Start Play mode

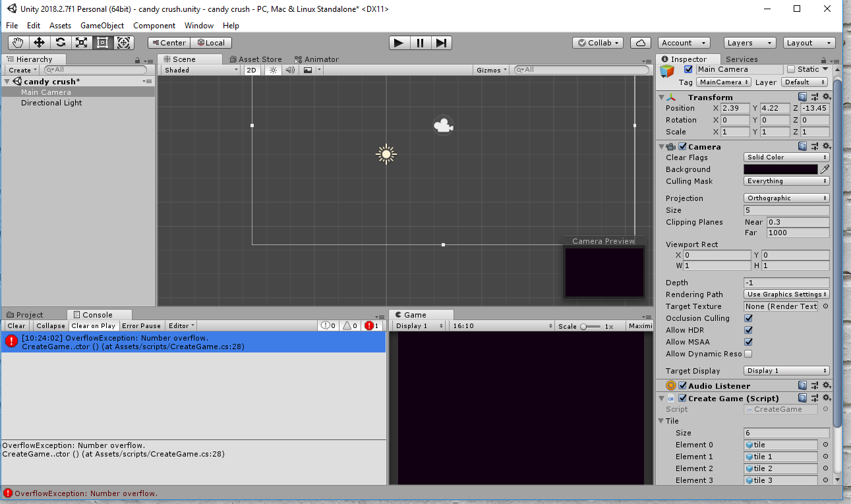point(399,43)
